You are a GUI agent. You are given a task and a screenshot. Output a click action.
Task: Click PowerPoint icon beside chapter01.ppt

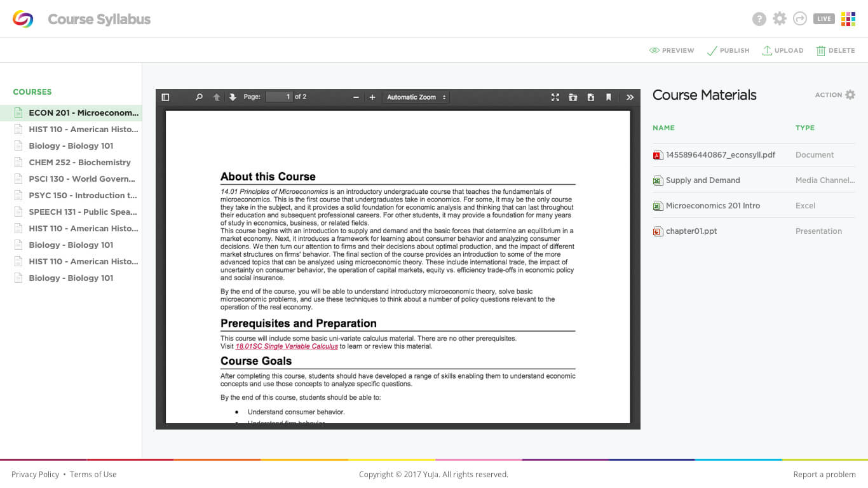click(658, 231)
